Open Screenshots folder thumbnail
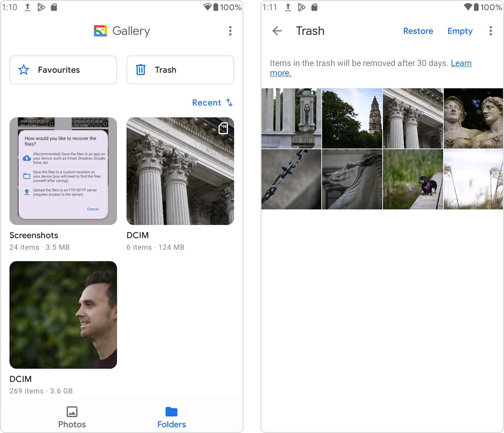The image size is (504, 433). 63,171
